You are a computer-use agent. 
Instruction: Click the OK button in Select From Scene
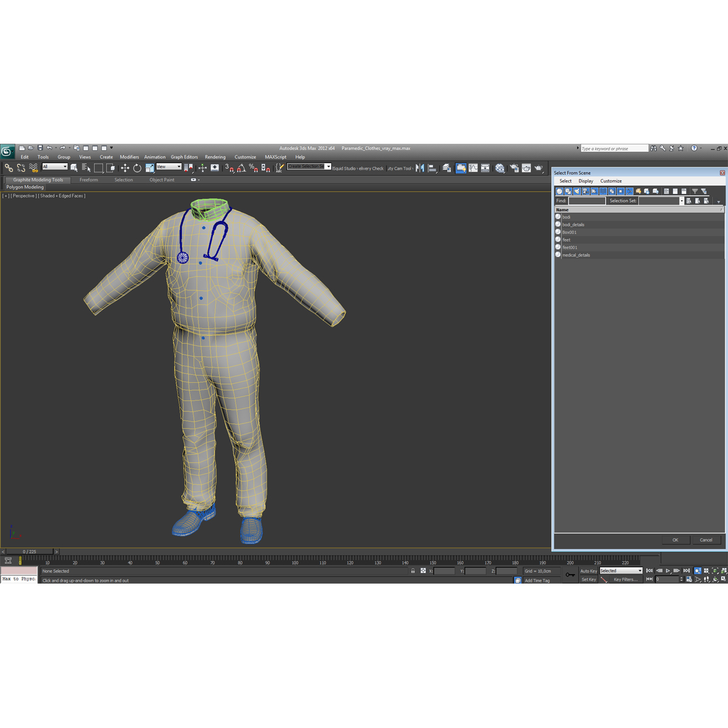point(675,539)
